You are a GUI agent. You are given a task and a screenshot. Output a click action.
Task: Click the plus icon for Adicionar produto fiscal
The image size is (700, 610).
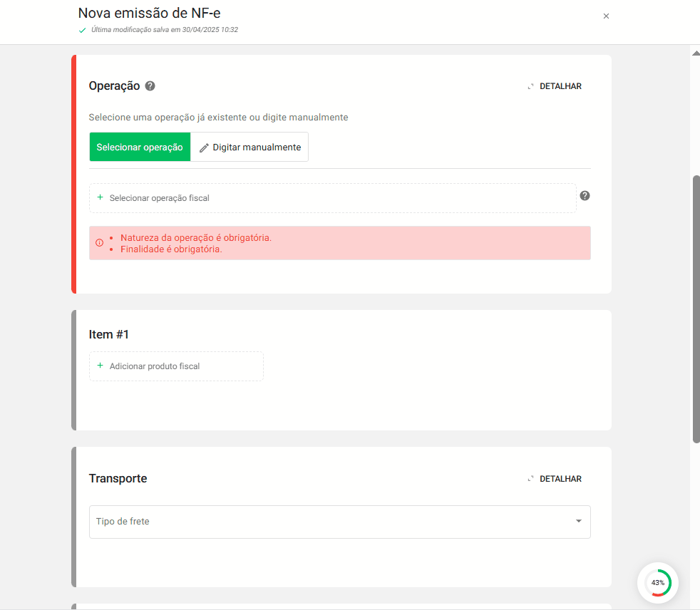[100, 366]
